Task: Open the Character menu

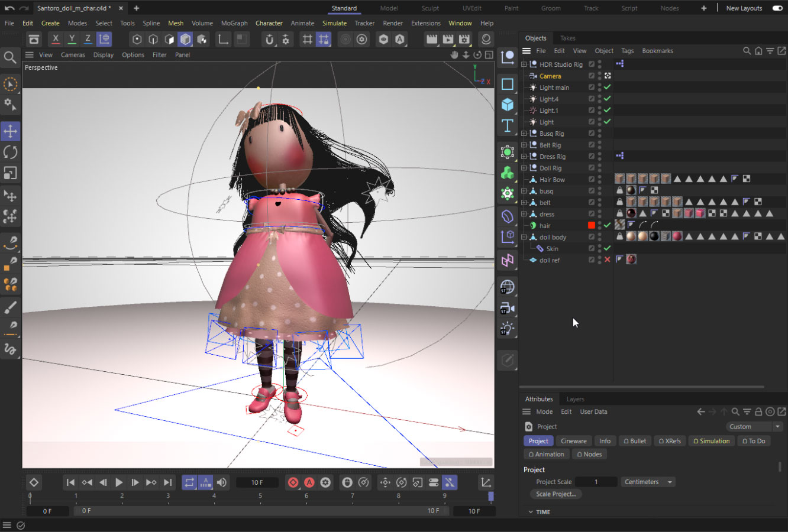Action: point(269,23)
